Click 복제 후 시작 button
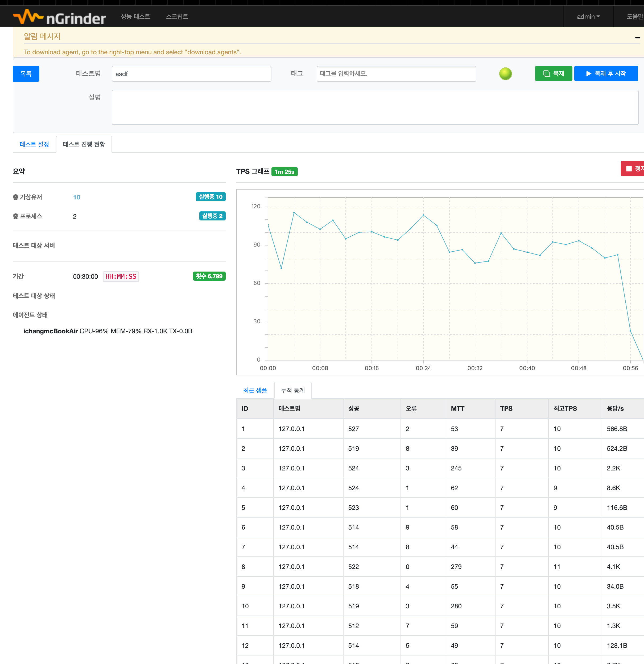The image size is (644, 664). 606,73
